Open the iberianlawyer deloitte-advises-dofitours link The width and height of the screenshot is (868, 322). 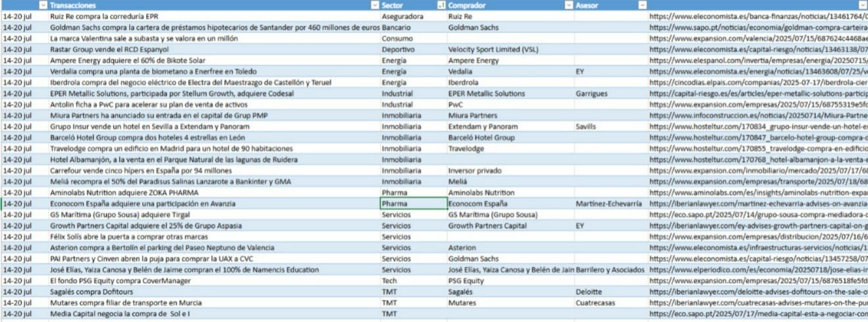click(758, 292)
